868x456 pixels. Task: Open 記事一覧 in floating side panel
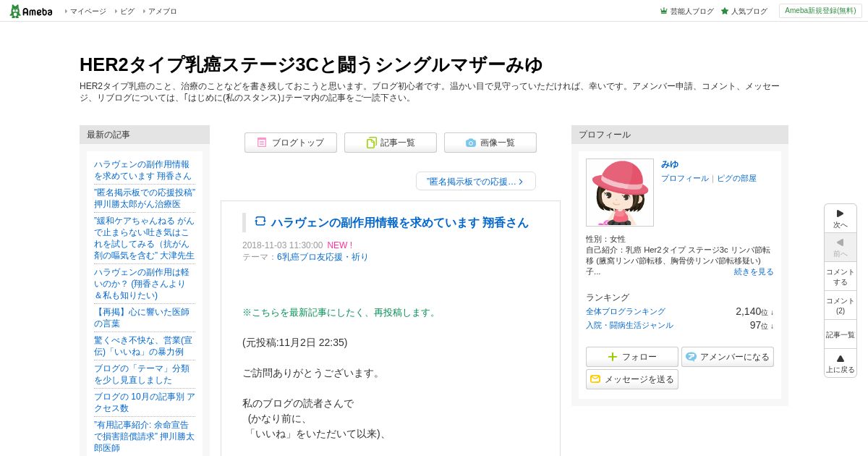pos(841,334)
